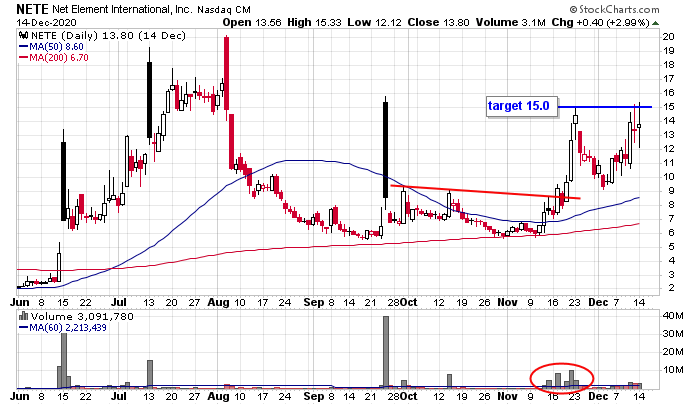This screenshot has width=700, height=405.
Task: Click the target 15.0 annotation label
Action: point(522,106)
